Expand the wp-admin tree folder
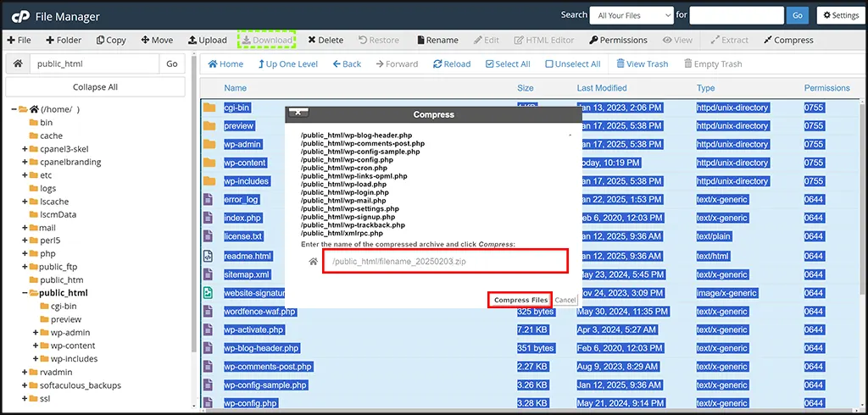The width and height of the screenshot is (868, 415). click(36, 333)
